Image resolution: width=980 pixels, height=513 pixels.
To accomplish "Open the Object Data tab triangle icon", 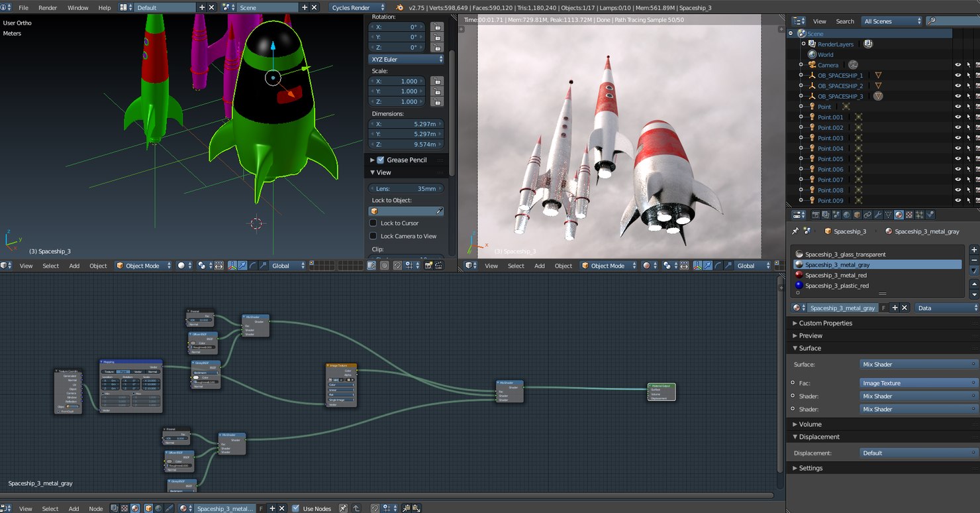I will pyautogui.click(x=889, y=215).
